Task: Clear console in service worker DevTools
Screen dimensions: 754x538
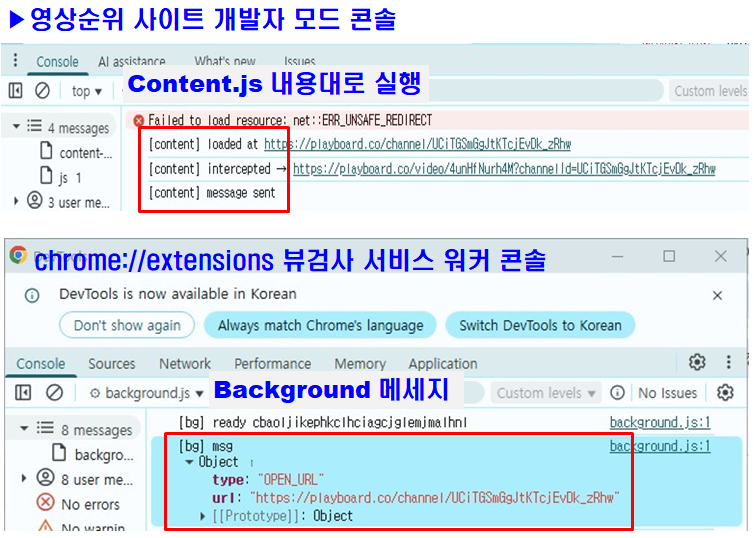Action: point(54,393)
